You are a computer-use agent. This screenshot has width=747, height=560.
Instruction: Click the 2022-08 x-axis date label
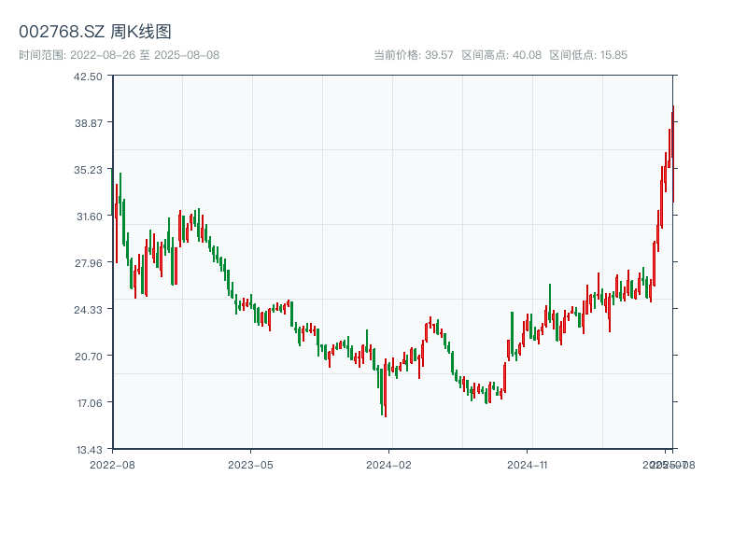coord(112,464)
